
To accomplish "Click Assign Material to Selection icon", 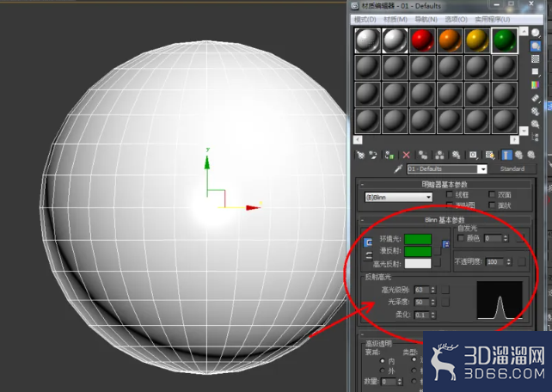I will tap(389, 155).
